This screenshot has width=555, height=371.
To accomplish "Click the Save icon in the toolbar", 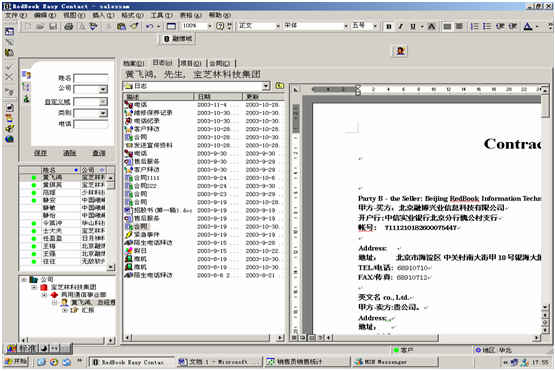I will (x=53, y=26).
